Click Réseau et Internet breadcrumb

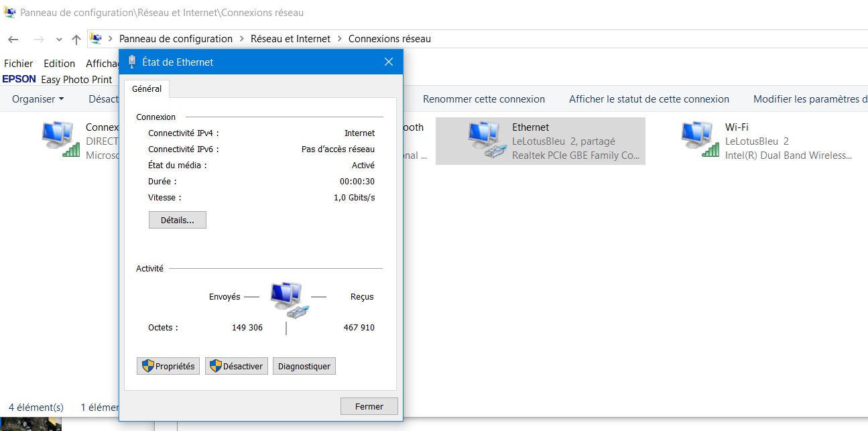click(x=290, y=39)
